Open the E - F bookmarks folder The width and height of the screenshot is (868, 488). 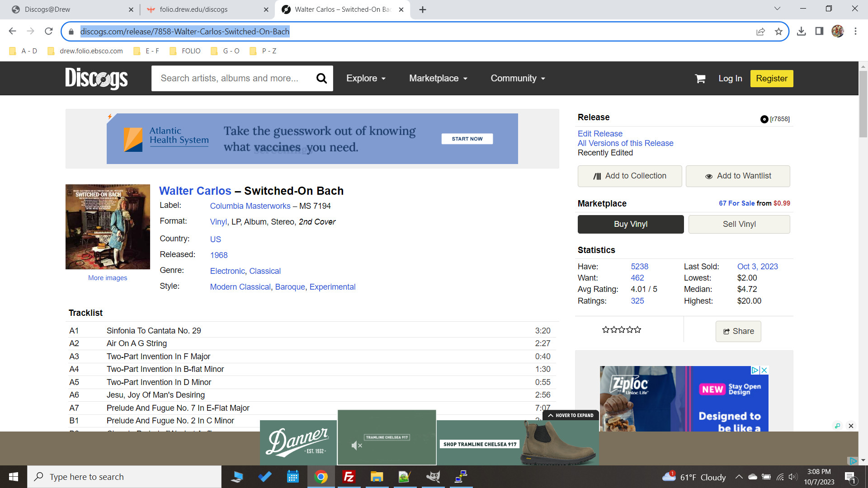(146, 51)
